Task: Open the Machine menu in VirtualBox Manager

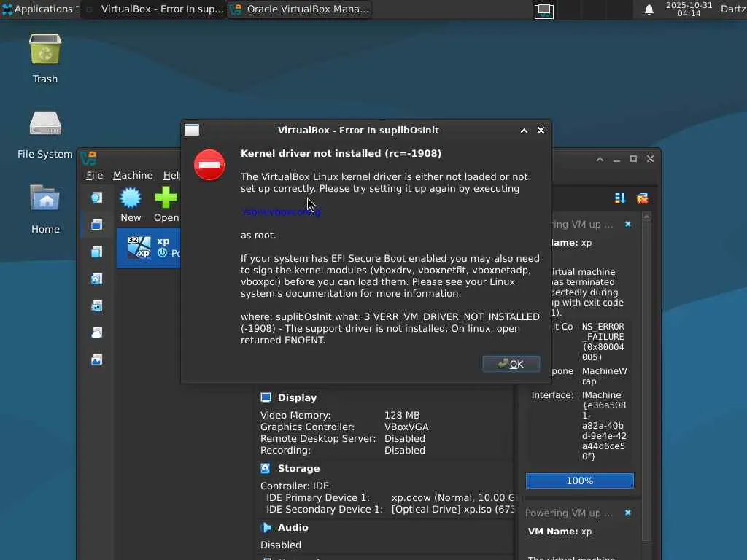Action: pyautogui.click(x=133, y=175)
